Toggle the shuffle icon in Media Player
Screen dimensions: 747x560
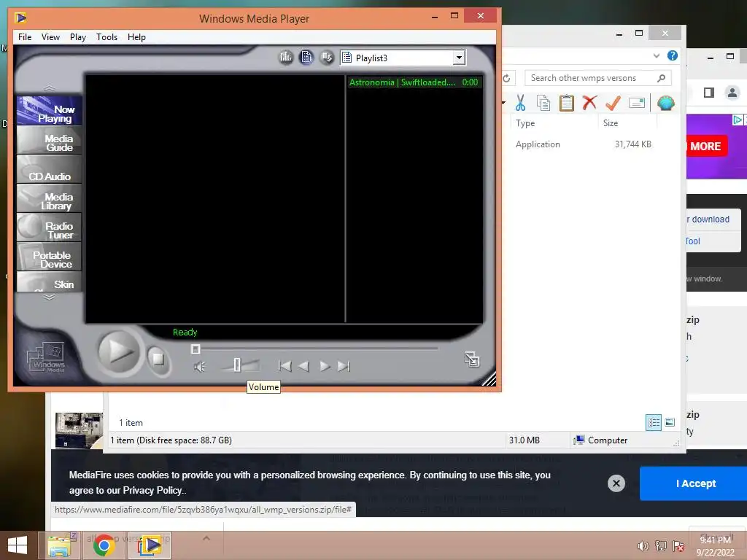(327, 58)
